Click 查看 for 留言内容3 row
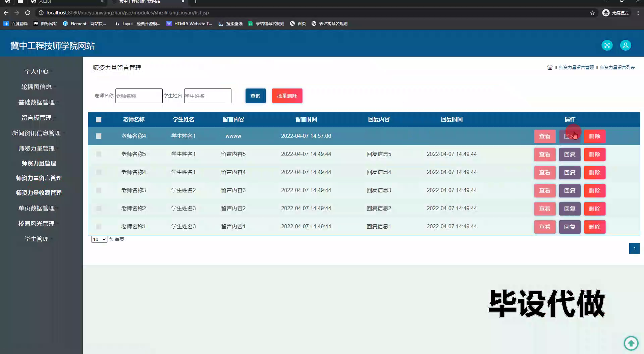Screen dimensions: 644x354 point(545,191)
